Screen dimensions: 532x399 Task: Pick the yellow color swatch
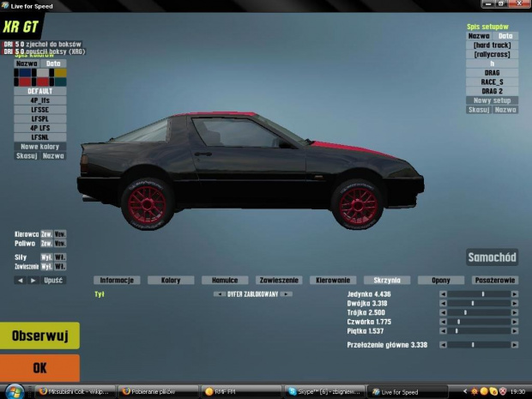click(x=60, y=73)
